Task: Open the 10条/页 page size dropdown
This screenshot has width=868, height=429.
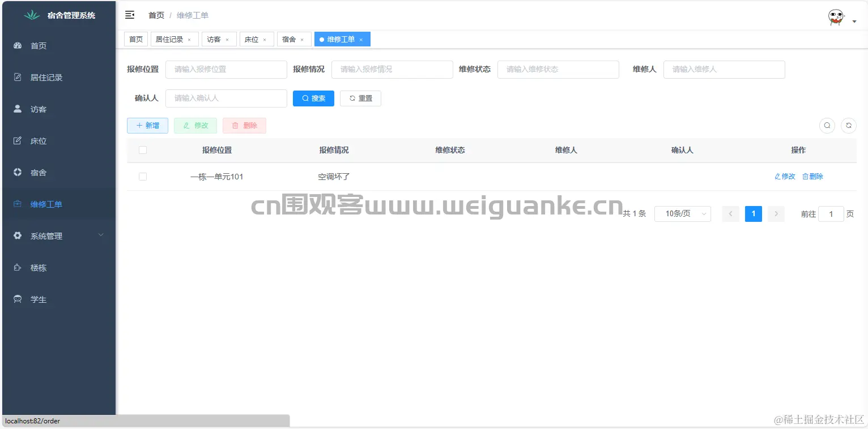Action: click(683, 213)
